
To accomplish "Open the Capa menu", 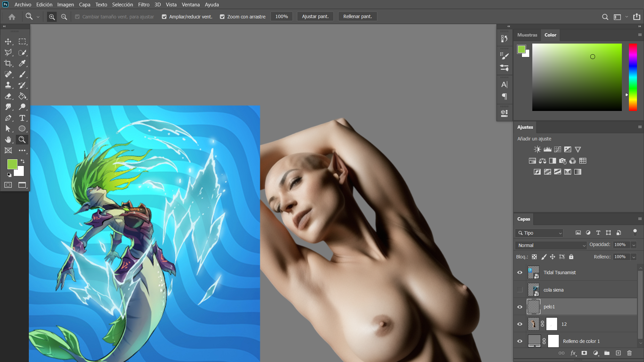I will coord(85,5).
